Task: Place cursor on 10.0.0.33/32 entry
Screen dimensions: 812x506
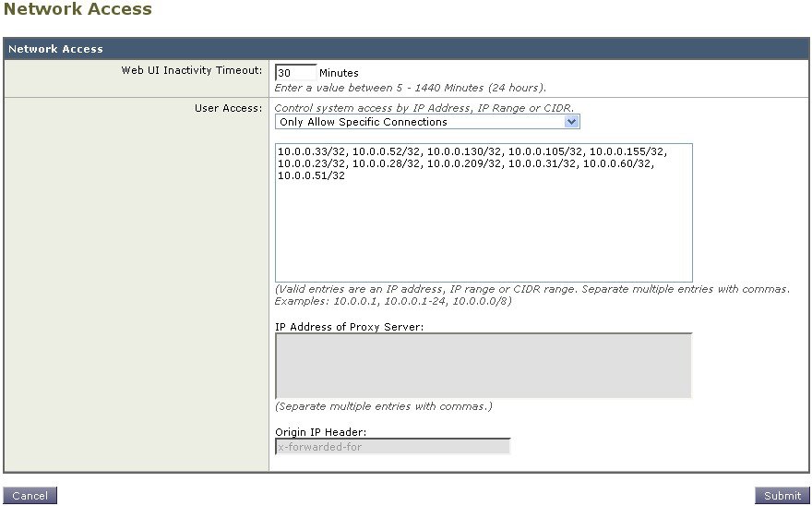Action: [311, 151]
